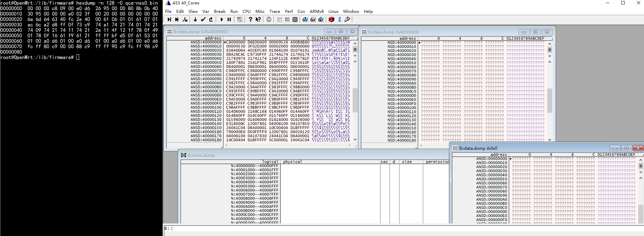Open the Edit menu
The width and height of the screenshot is (644, 236).
180,11
